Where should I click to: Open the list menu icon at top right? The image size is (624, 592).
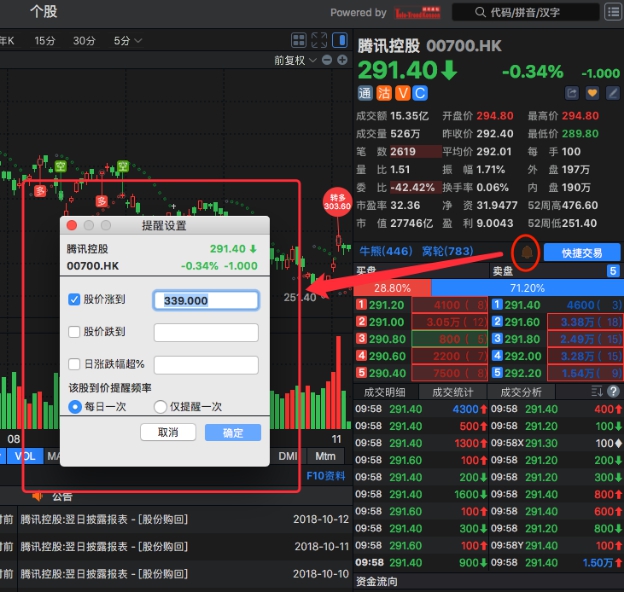612,12
